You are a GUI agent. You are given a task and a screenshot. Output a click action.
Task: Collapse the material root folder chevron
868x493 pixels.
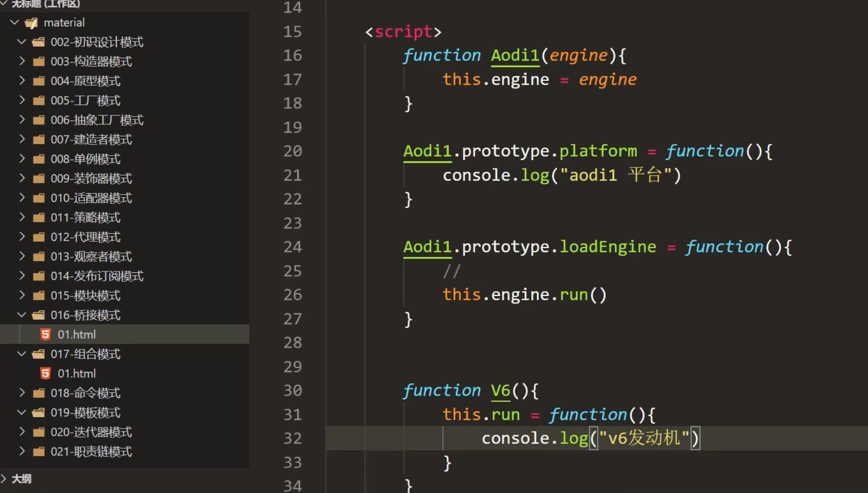[x=15, y=22]
